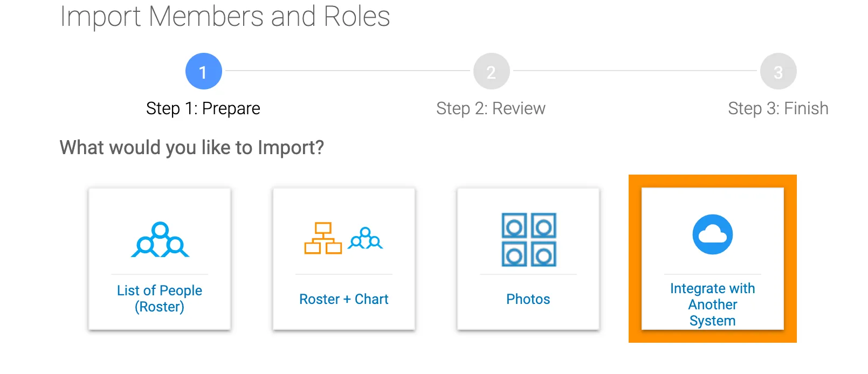The image size is (868, 374).
Task: Click Step 3: Finish label
Action: [779, 108]
